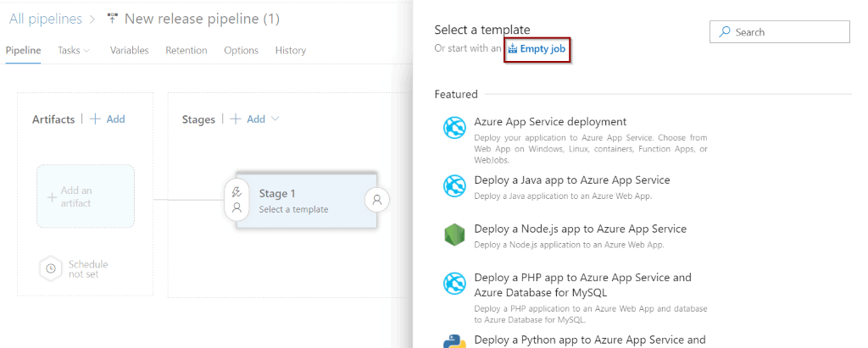Open pre-deployment conditions lightning icon on Stage 1

coord(237,192)
